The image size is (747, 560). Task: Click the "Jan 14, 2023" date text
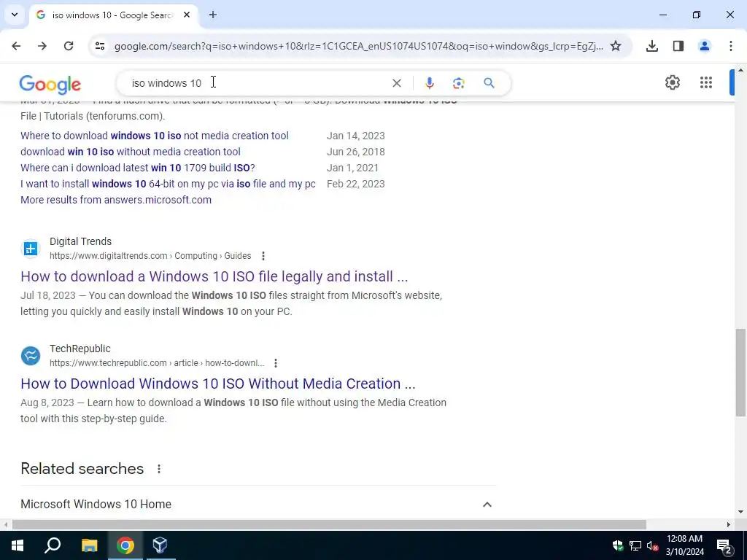(355, 136)
